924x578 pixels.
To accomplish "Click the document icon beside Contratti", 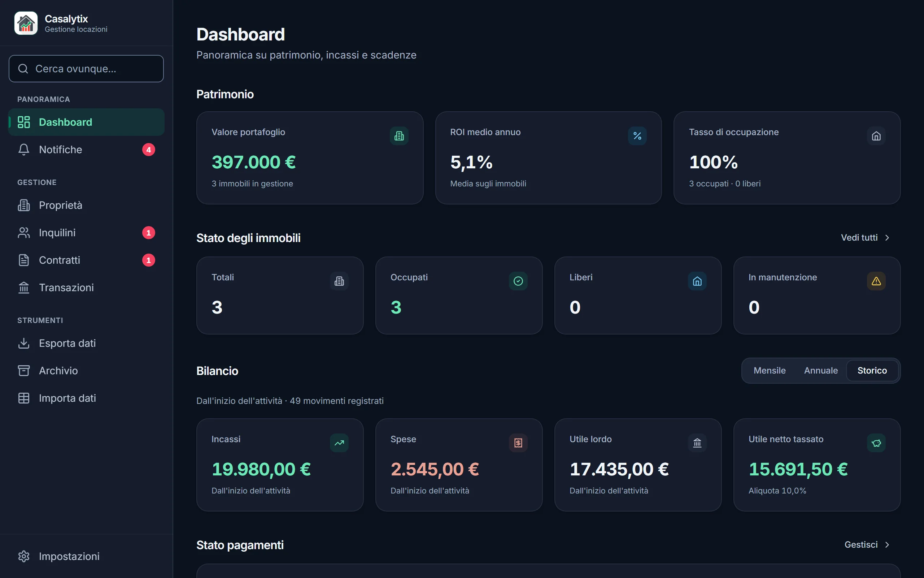I will pyautogui.click(x=24, y=260).
